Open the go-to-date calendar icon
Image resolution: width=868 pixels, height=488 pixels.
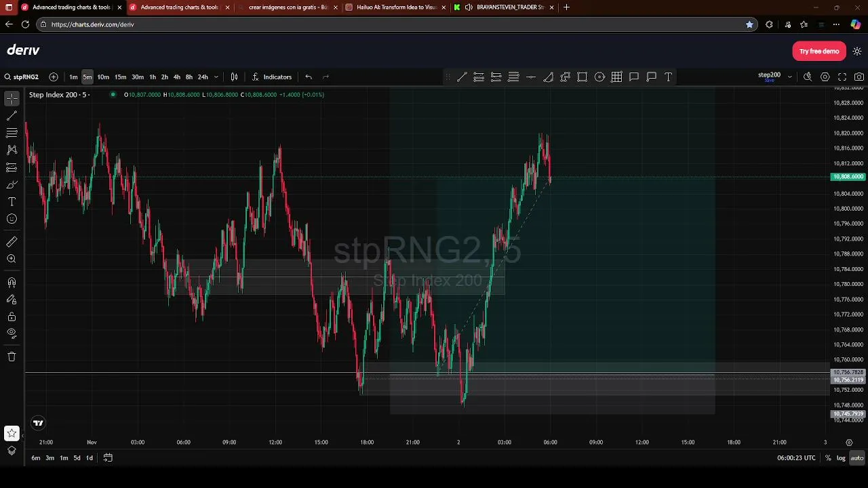[108, 458]
